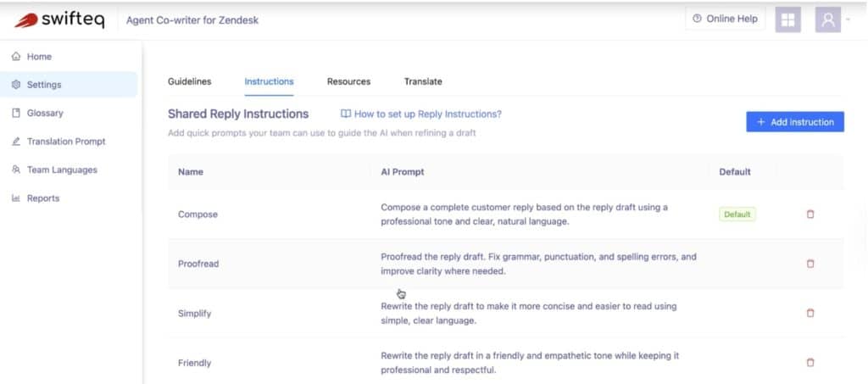Select the Compose instruction name

click(198, 214)
